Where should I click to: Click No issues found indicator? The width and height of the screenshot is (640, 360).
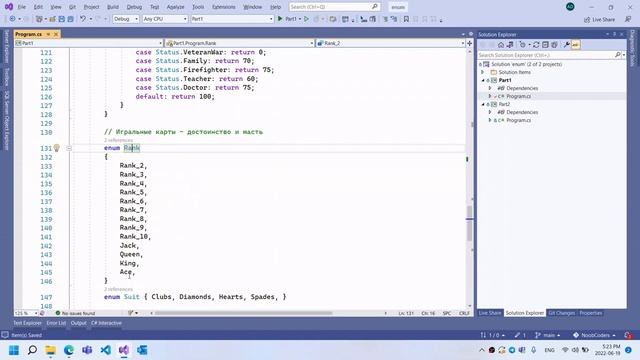click(75, 313)
